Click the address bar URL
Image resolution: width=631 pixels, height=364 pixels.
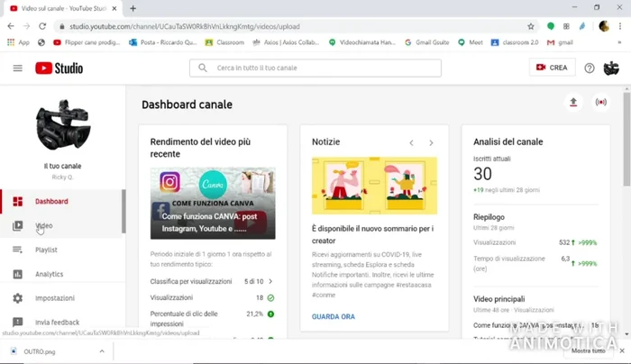click(184, 26)
